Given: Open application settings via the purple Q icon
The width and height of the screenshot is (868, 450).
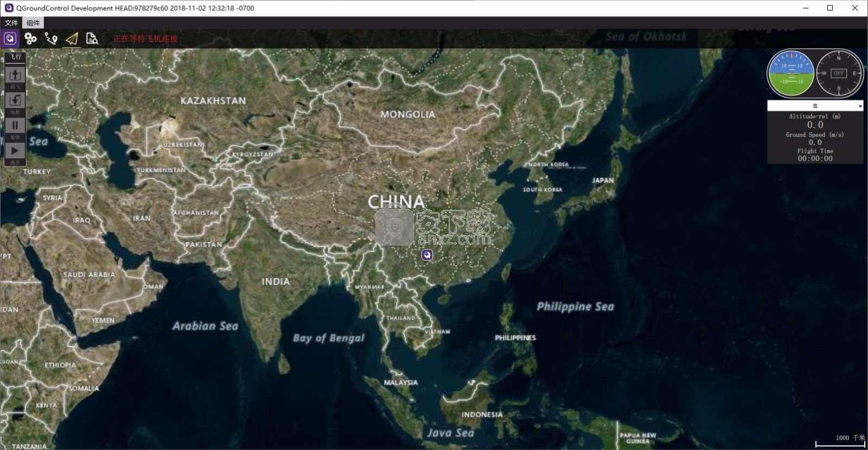Looking at the screenshot, I should 10,38.
